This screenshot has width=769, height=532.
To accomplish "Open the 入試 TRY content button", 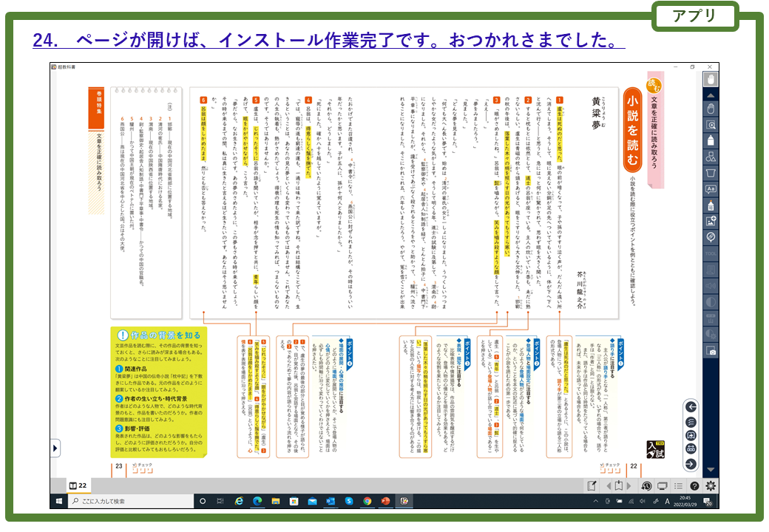I will point(655,449).
